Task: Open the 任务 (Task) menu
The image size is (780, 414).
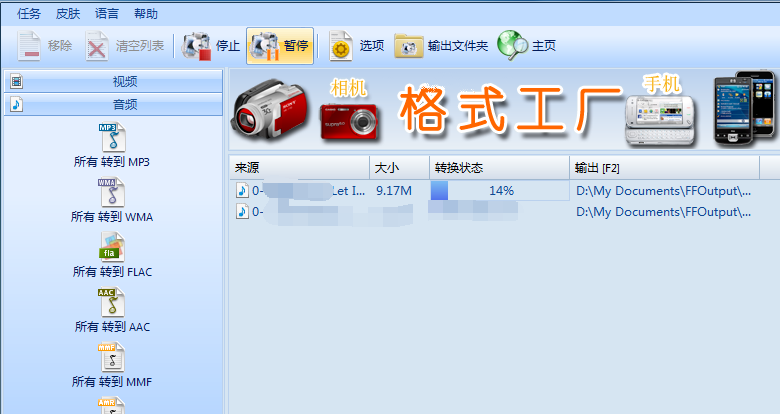Action: pos(30,14)
